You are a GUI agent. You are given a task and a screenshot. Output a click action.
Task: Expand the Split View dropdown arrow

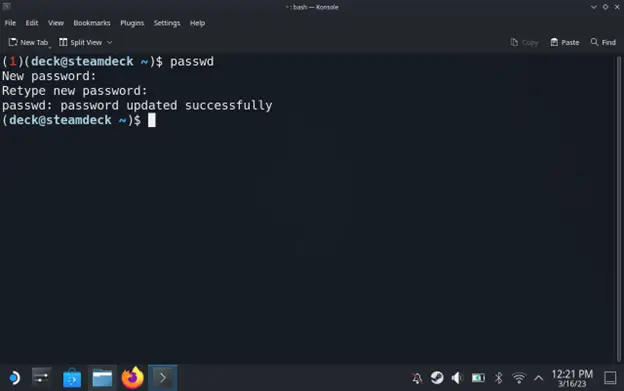[109, 42]
